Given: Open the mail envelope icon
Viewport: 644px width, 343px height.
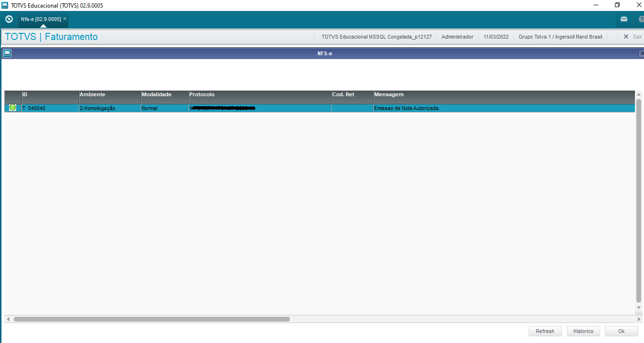Looking at the screenshot, I should click(624, 20).
